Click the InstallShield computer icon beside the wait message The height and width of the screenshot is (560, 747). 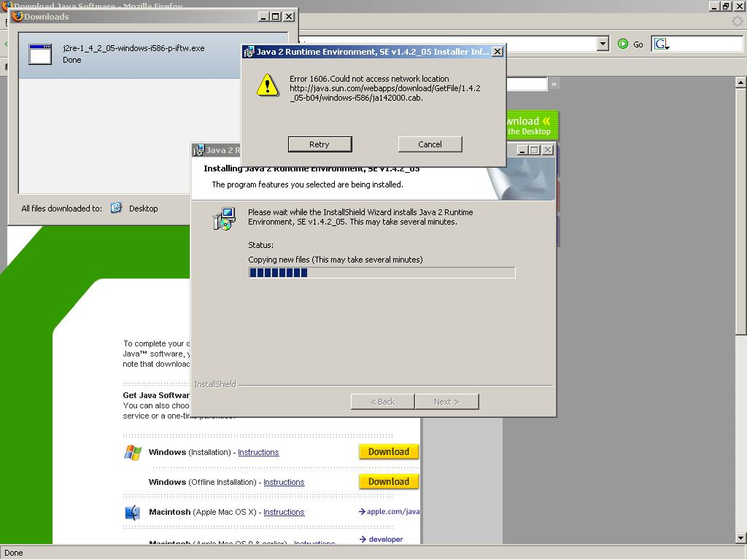(x=224, y=219)
